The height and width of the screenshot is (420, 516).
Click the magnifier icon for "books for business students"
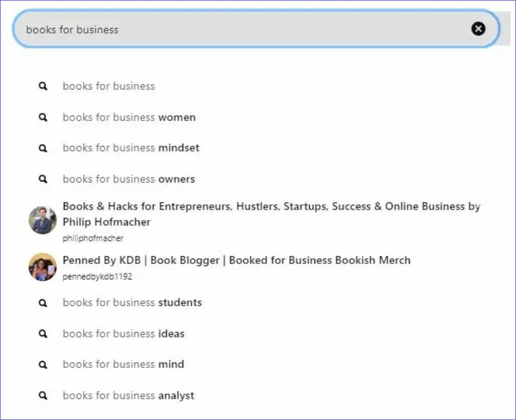(x=42, y=302)
